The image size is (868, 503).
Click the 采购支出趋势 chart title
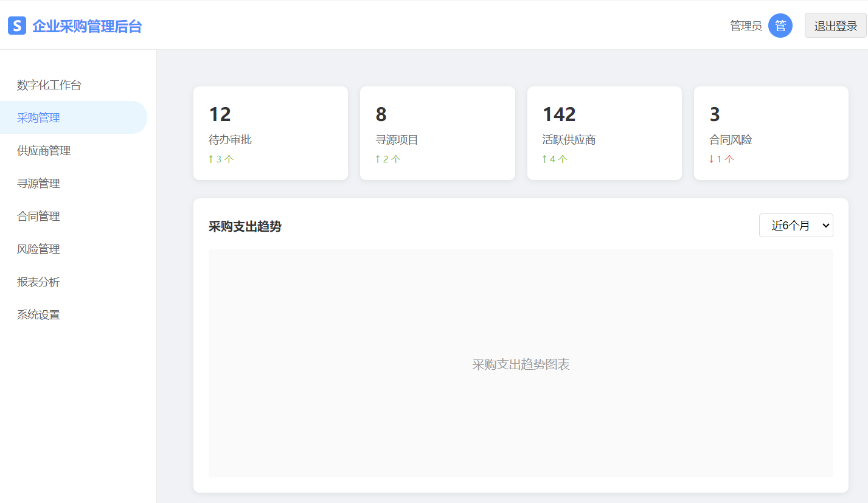245,225
